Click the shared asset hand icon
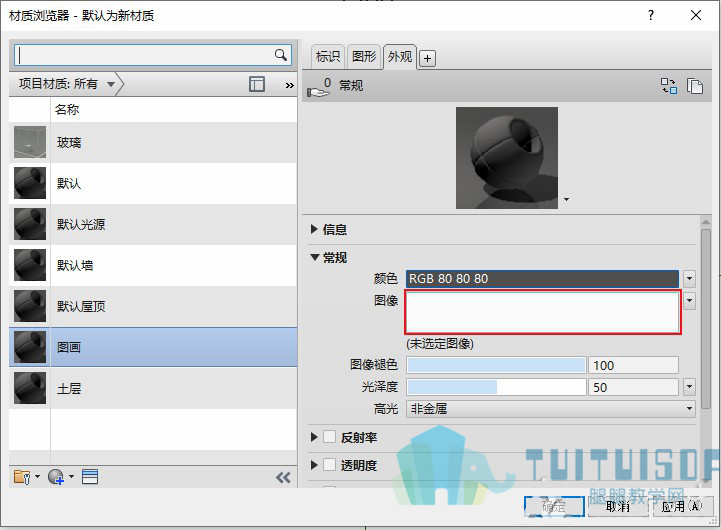Image resolution: width=721 pixels, height=530 pixels. point(319,87)
